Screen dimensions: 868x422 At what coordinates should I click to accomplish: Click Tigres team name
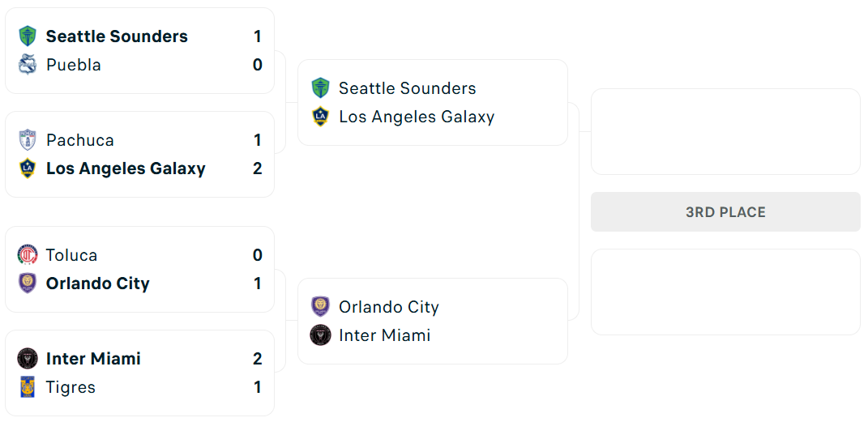click(x=71, y=387)
